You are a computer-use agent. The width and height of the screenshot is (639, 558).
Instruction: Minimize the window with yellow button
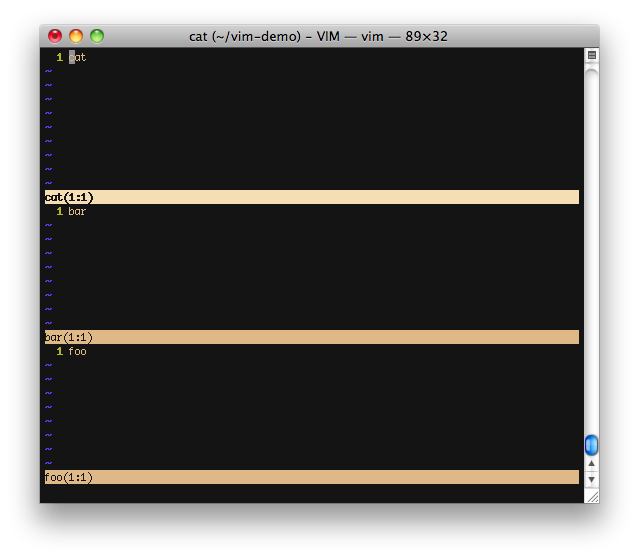[76, 36]
